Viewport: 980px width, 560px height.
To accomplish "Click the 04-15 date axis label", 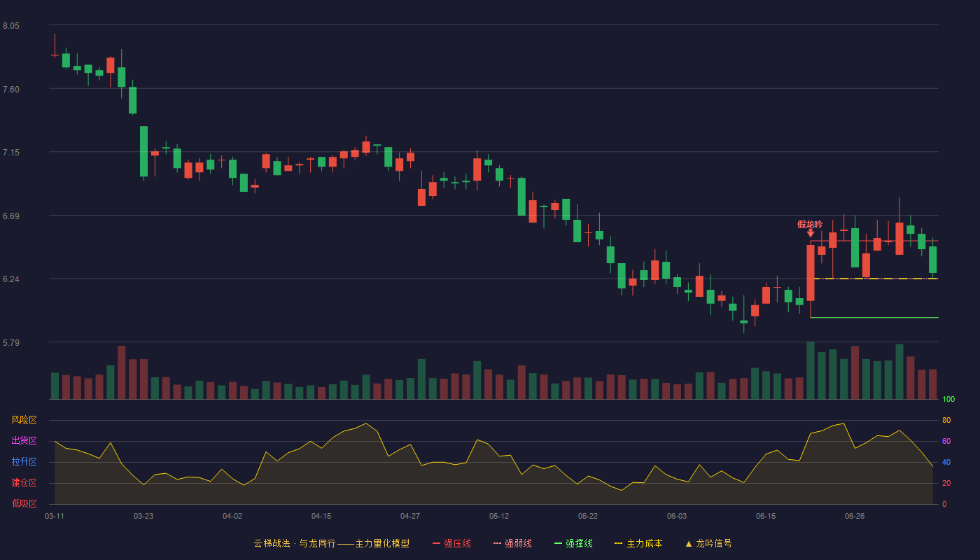I will tap(321, 516).
